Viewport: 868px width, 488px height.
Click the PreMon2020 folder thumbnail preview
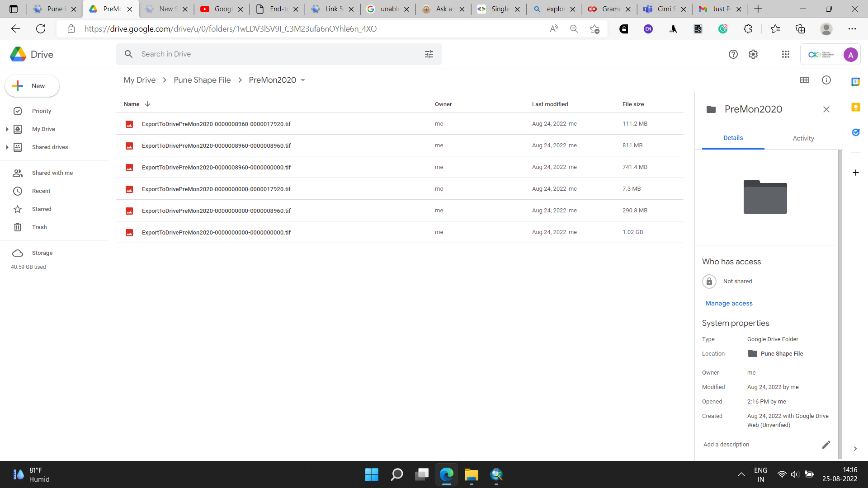tap(765, 197)
